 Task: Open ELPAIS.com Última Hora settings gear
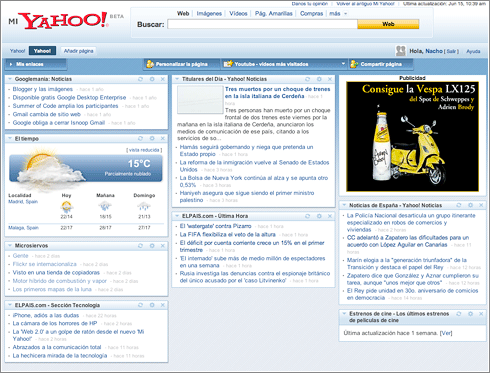[x=319, y=216]
